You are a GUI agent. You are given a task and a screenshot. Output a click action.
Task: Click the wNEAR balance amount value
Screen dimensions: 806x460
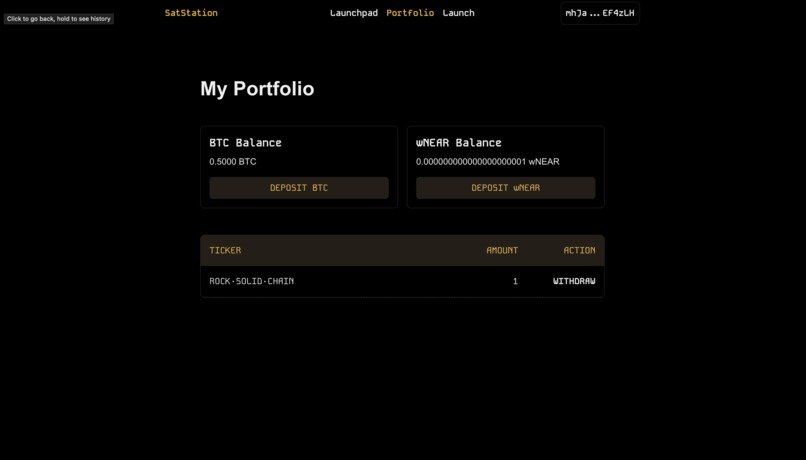point(487,161)
